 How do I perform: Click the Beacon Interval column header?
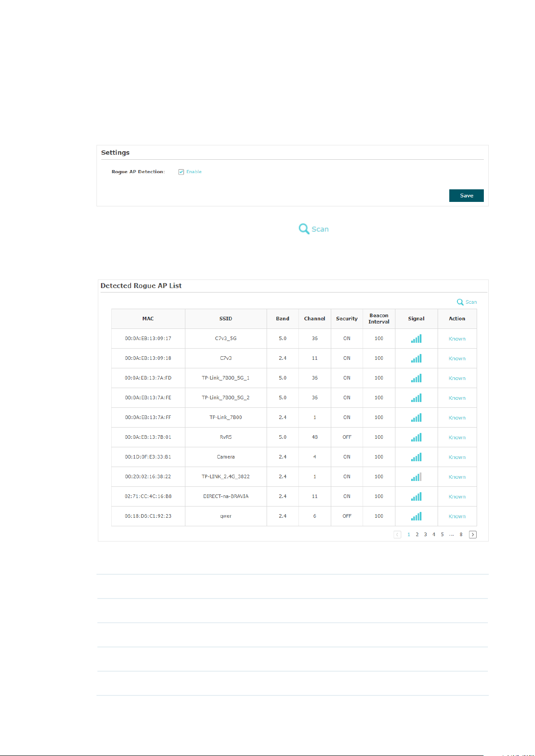click(379, 319)
